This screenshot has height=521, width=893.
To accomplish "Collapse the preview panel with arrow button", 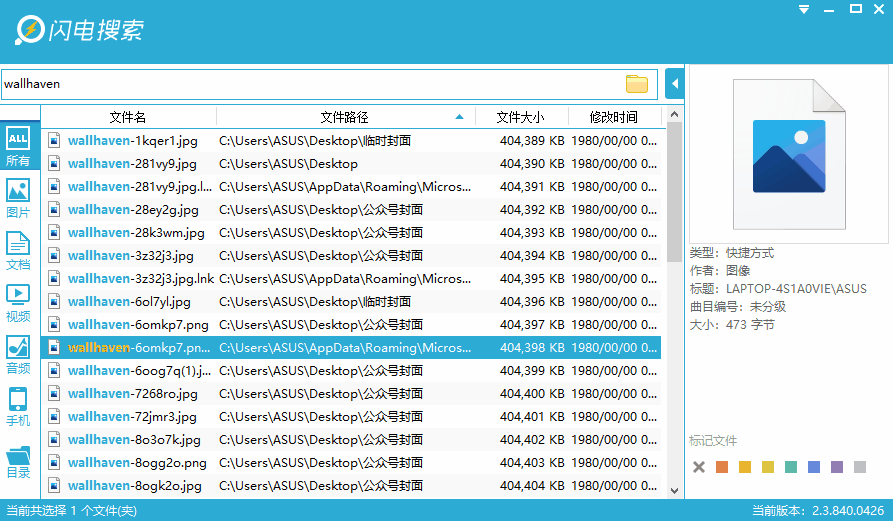I will 674,84.
